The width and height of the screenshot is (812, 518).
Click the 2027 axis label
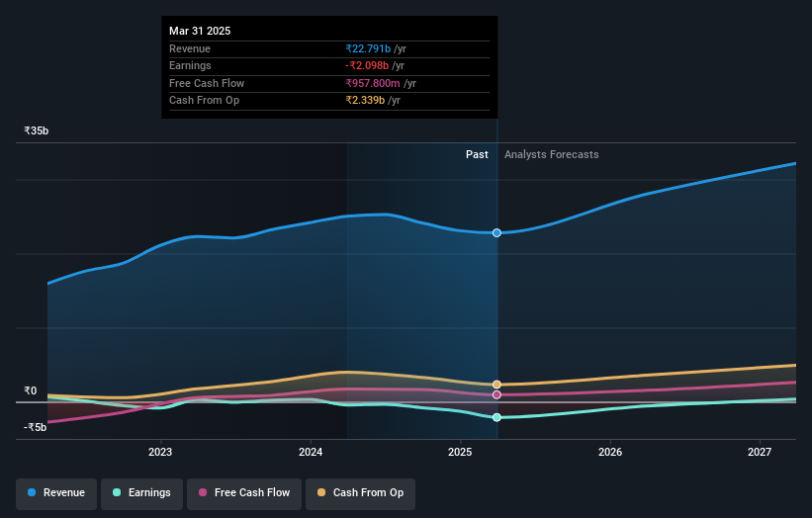click(760, 453)
